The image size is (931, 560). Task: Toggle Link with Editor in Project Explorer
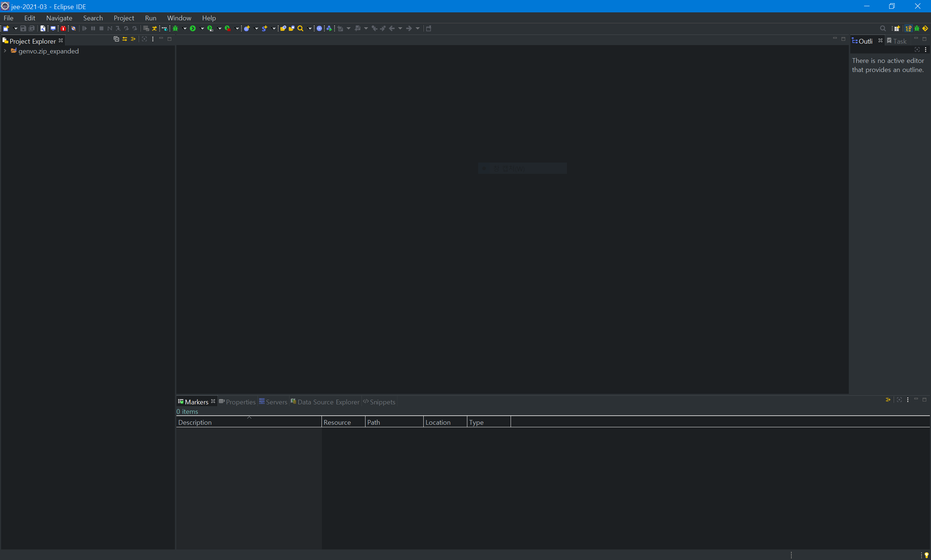(x=125, y=39)
